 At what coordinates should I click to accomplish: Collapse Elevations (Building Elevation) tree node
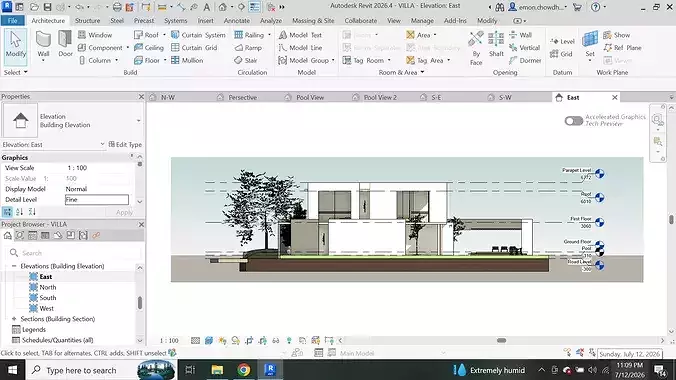[x=14, y=266]
